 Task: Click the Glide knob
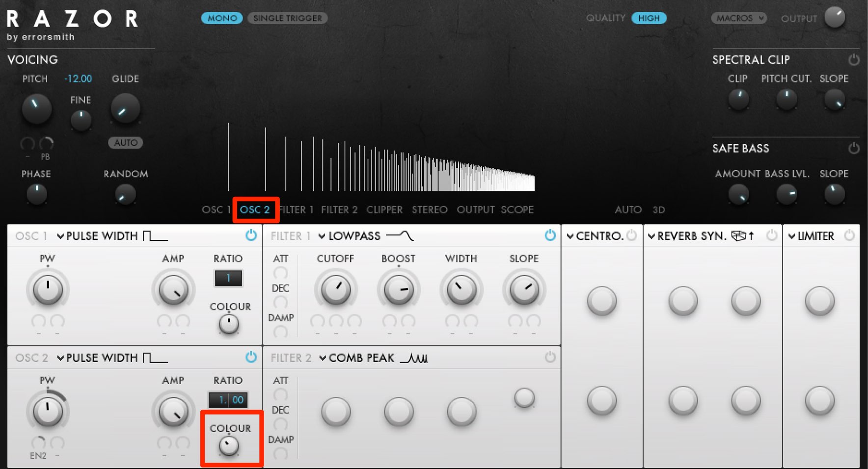126,108
